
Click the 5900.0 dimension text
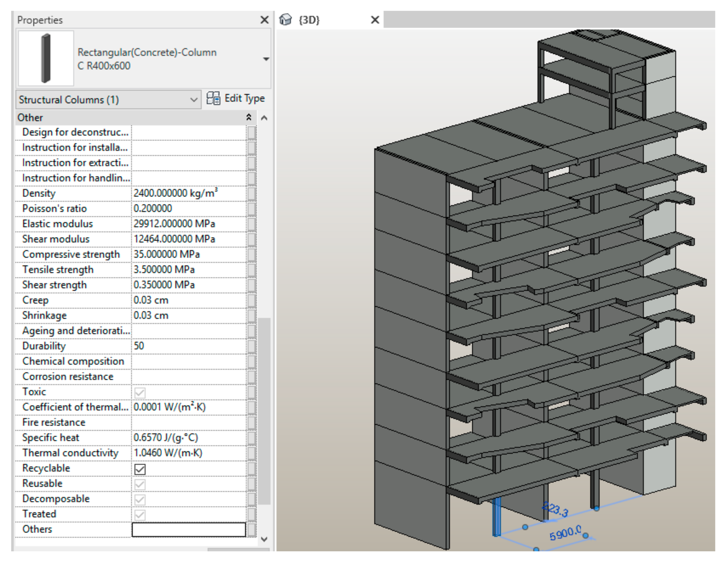[565, 533]
